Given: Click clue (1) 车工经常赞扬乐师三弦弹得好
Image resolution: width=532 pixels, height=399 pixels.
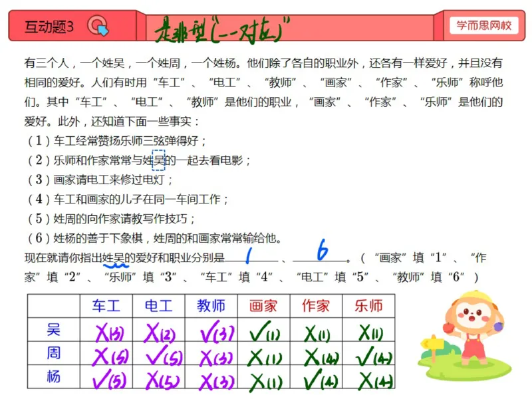Looking at the screenshot, I should 117,140.
